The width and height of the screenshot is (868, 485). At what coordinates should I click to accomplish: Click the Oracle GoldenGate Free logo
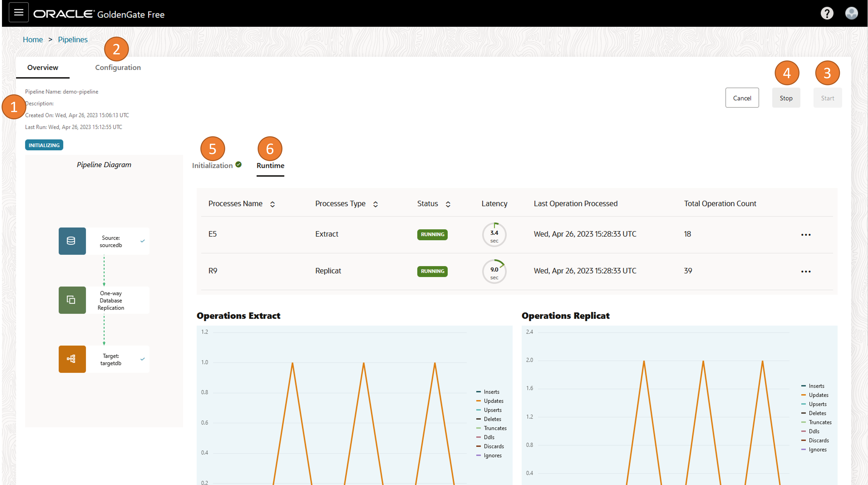click(x=99, y=14)
